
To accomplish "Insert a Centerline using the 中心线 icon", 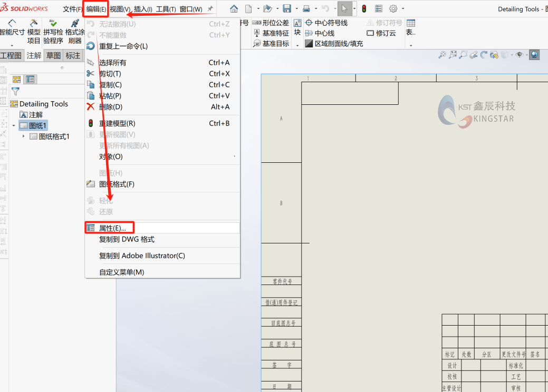I will click(309, 33).
